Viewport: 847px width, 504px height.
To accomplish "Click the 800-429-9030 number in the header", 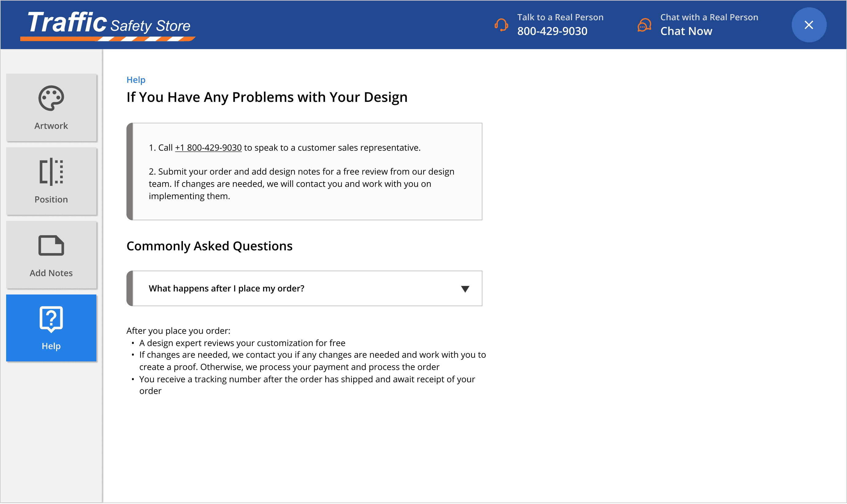I will point(552,31).
